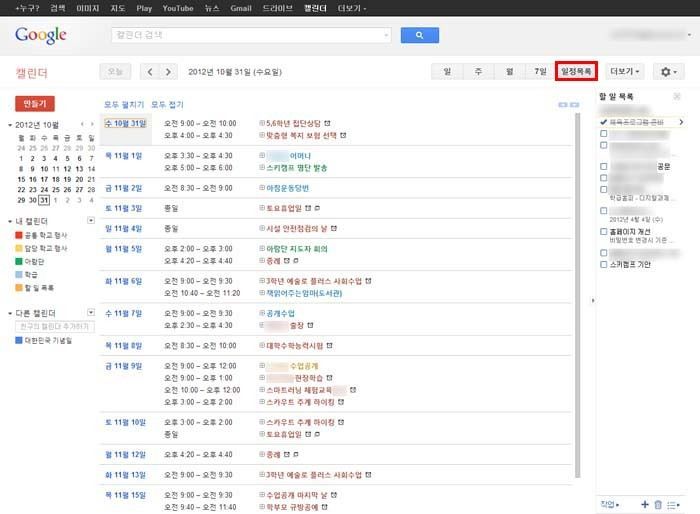This screenshot has width=700, height=514.
Task: Expand the 맞춤형 복지 보험 선택 event plus icon
Action: coord(262,135)
